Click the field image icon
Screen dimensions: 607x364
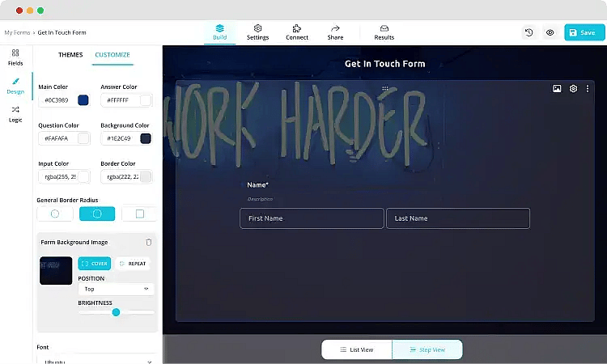pos(557,89)
